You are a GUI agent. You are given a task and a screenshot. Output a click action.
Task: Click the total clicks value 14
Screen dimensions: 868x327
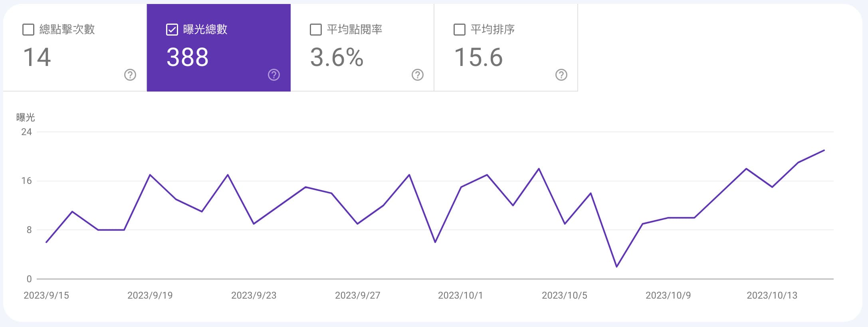pyautogui.click(x=37, y=57)
